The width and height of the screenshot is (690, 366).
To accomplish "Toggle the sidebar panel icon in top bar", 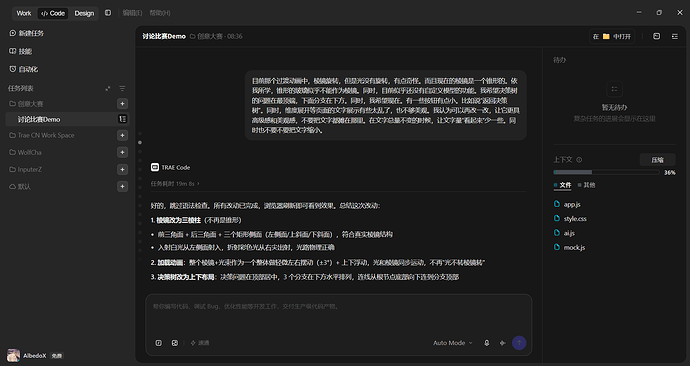I will [108, 13].
